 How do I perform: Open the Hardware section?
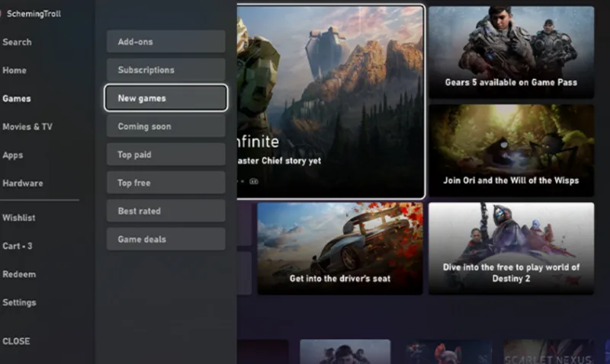(x=23, y=184)
